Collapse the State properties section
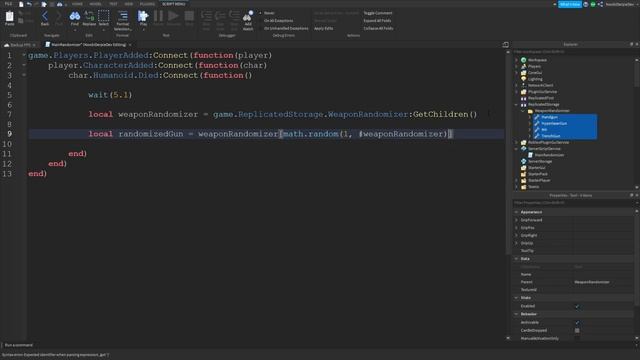Screen dimensions: 640x360 coord(516,298)
